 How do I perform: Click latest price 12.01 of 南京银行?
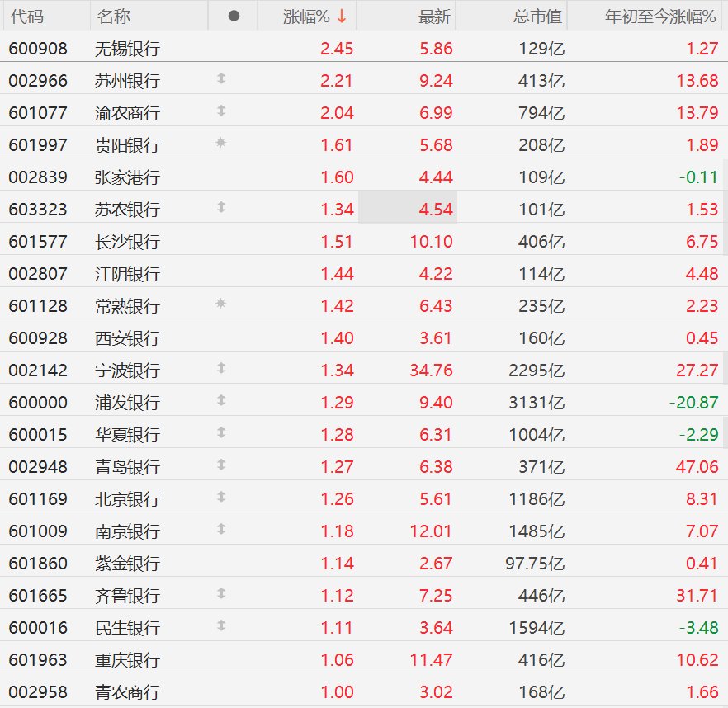pos(431,531)
